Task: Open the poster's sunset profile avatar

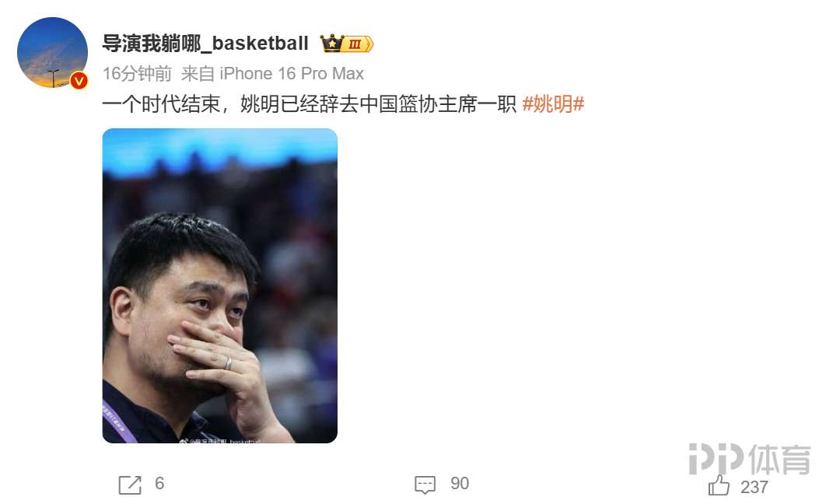Action: point(53,52)
